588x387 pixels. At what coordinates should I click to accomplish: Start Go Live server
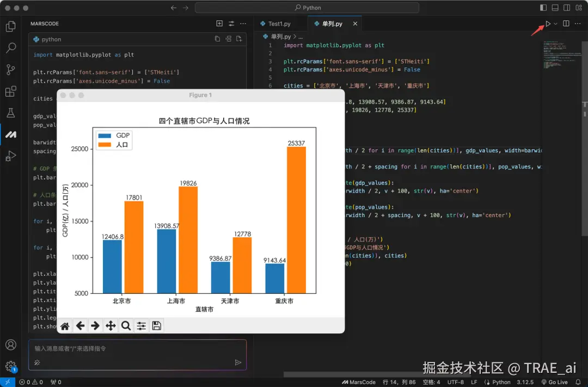coord(555,382)
